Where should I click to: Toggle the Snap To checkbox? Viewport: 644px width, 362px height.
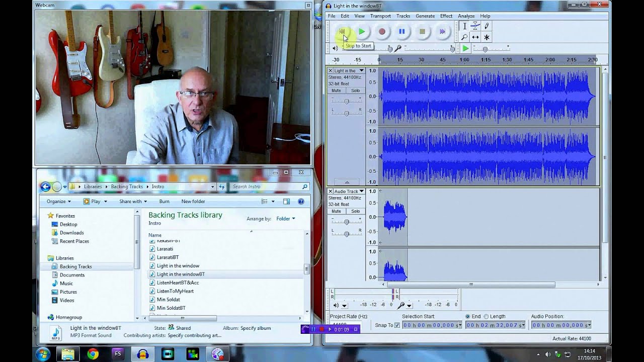(x=397, y=325)
